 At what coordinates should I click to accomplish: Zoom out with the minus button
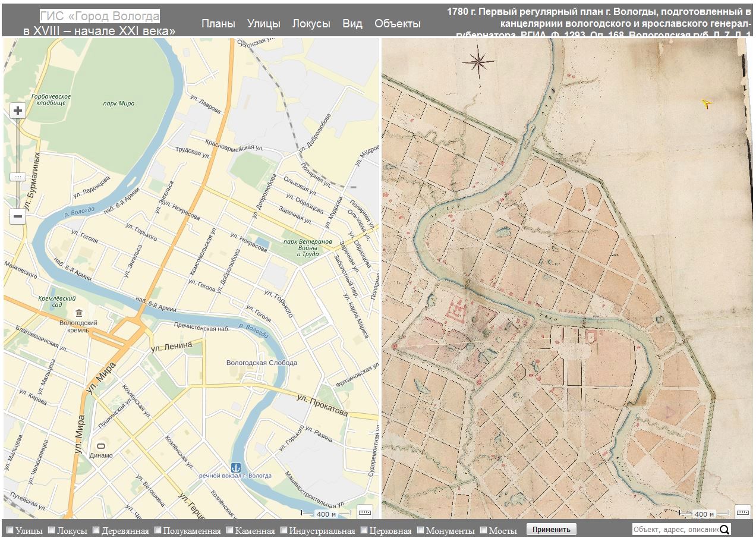click(18, 216)
